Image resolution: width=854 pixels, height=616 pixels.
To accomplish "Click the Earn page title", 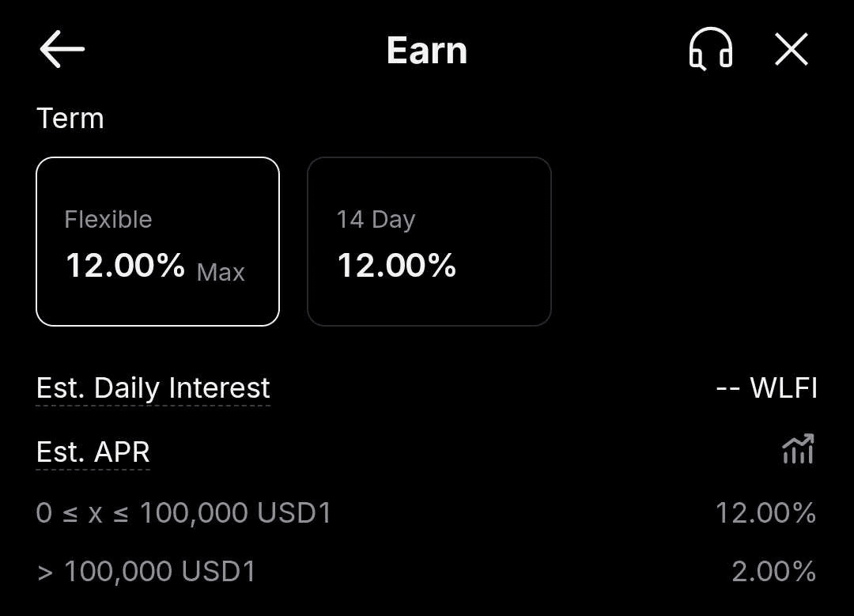I will (x=427, y=51).
